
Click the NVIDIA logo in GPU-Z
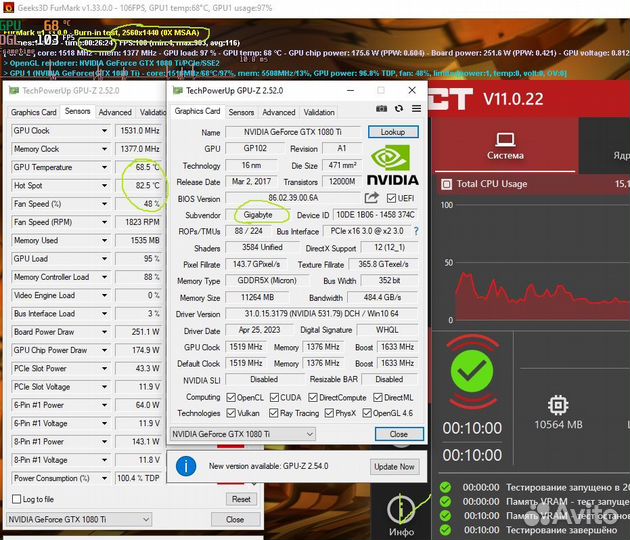(x=393, y=165)
